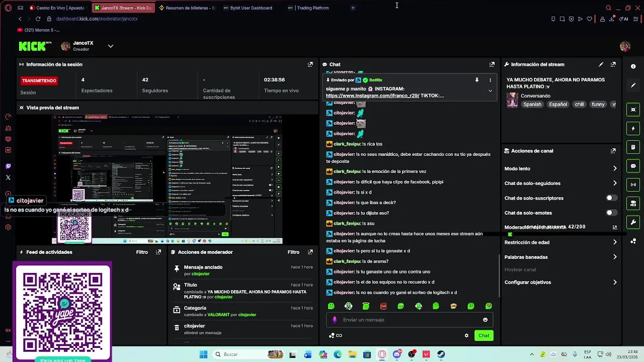This screenshot has height=362, width=644.
Task: Pop out the Información de la sesión panel
Action: click(x=310, y=64)
